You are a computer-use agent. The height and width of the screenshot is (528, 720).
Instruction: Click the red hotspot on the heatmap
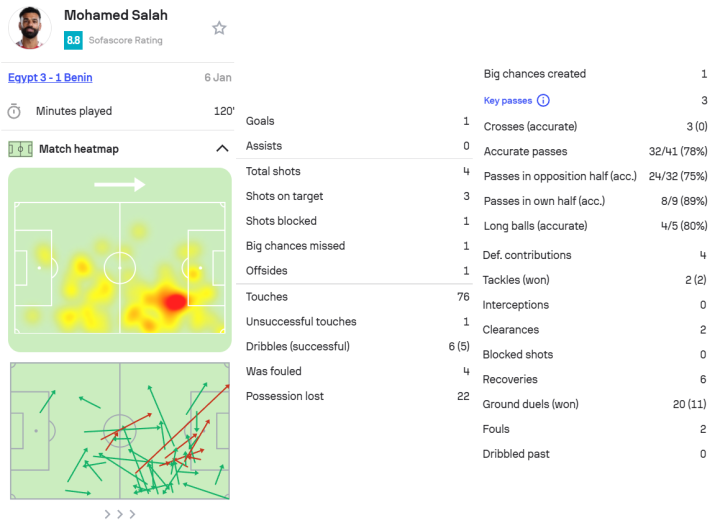pyautogui.click(x=172, y=300)
